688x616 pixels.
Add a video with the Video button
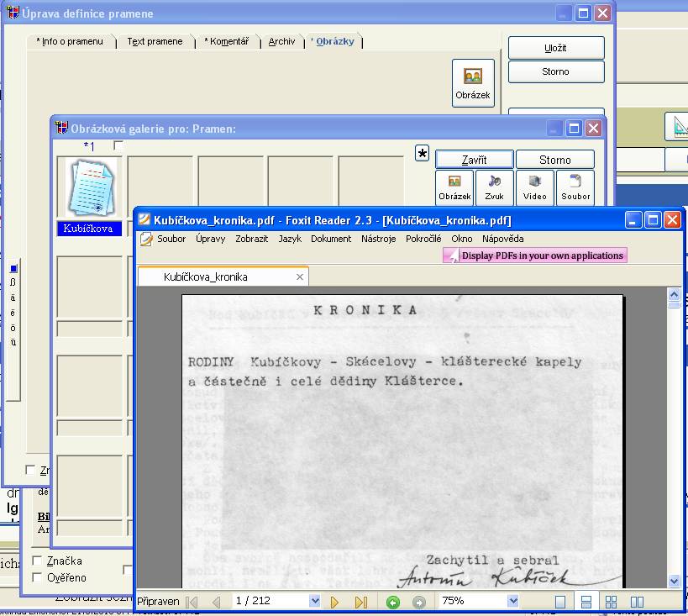[535, 188]
